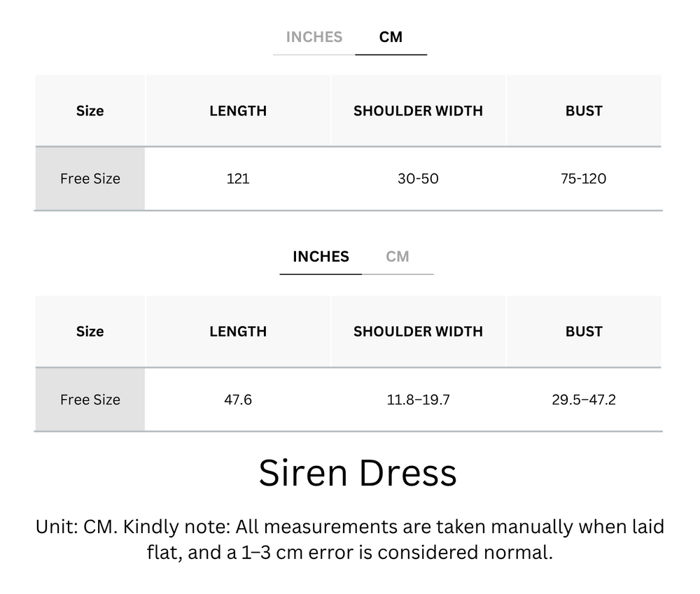The height and width of the screenshot is (594, 700).
Task: Select the Free Size cell in top table
Action: pyautogui.click(x=90, y=178)
